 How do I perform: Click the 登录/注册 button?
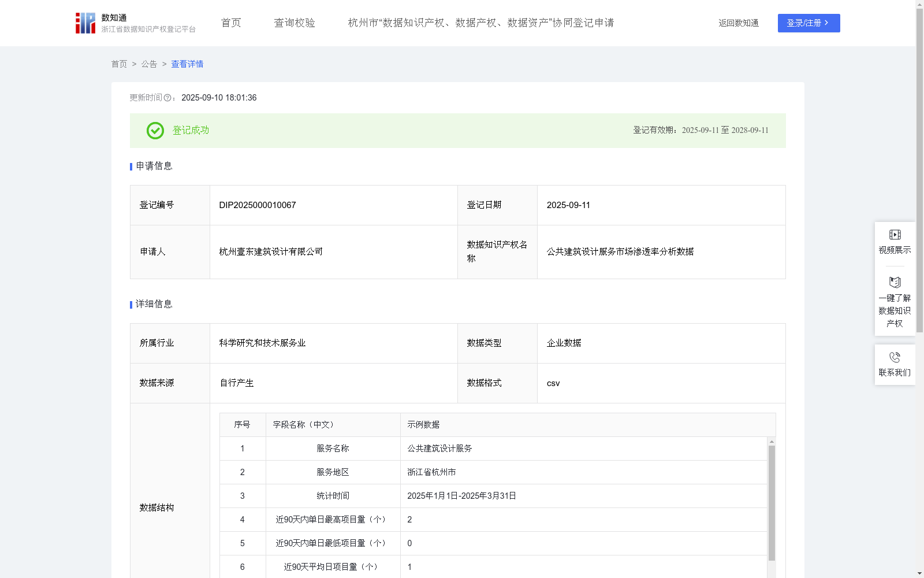coord(808,23)
